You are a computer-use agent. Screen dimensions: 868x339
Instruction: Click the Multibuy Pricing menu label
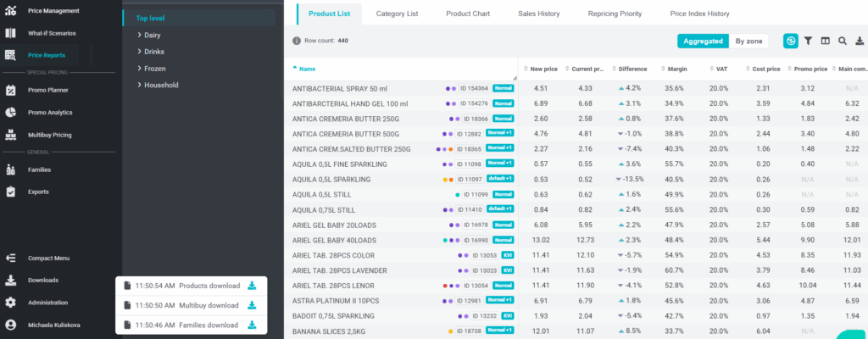(50, 135)
